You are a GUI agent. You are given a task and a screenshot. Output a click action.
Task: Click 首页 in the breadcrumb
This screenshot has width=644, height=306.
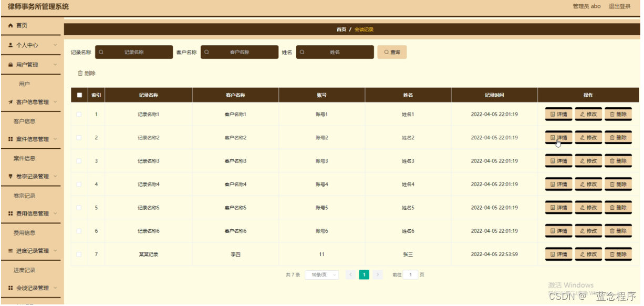(341, 29)
